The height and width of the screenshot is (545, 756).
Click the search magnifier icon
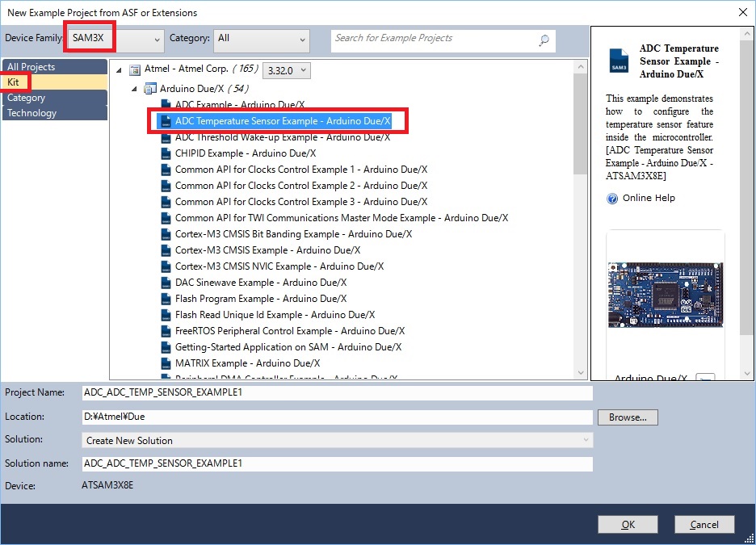544,40
